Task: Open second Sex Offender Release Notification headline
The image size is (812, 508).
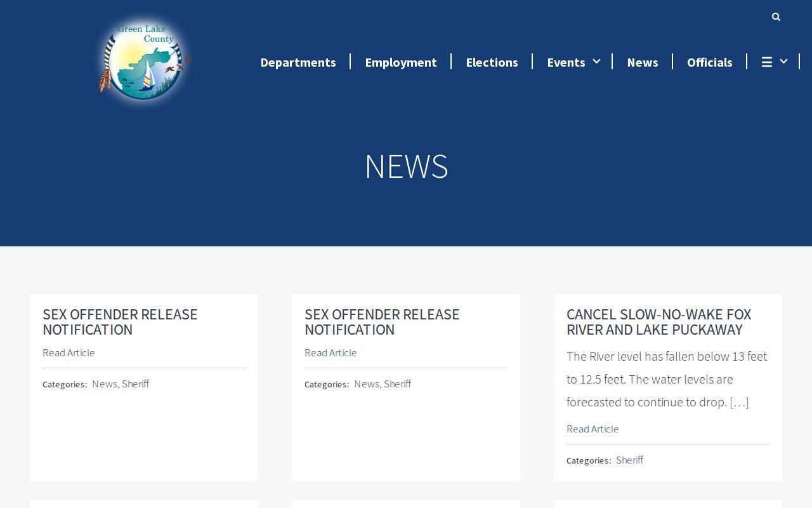Action: point(382,322)
